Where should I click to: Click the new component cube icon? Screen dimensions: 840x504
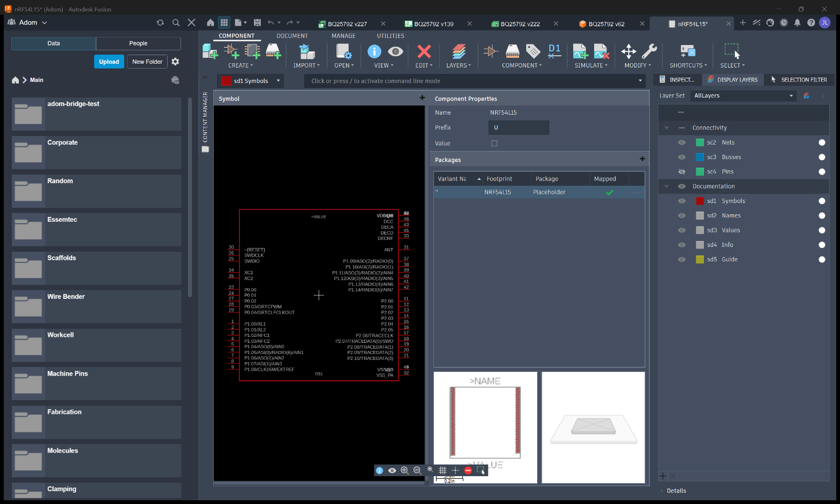tap(210, 51)
